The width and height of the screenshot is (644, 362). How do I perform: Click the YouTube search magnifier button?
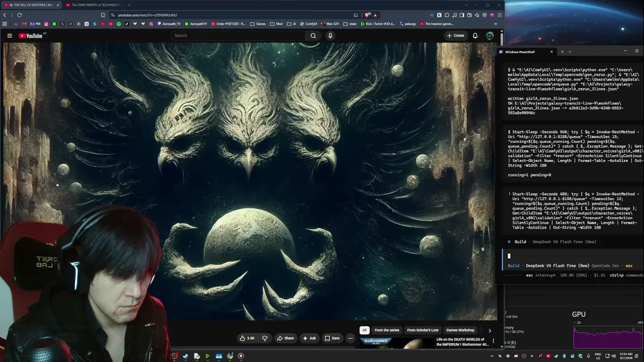tap(313, 36)
